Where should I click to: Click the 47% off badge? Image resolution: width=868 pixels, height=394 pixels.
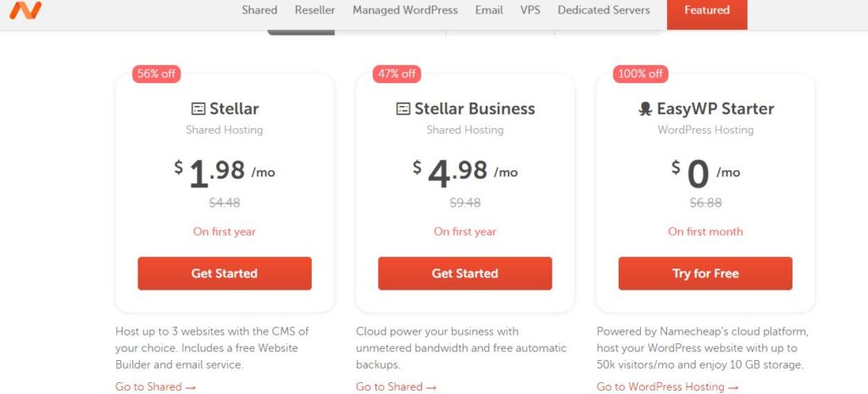(397, 74)
